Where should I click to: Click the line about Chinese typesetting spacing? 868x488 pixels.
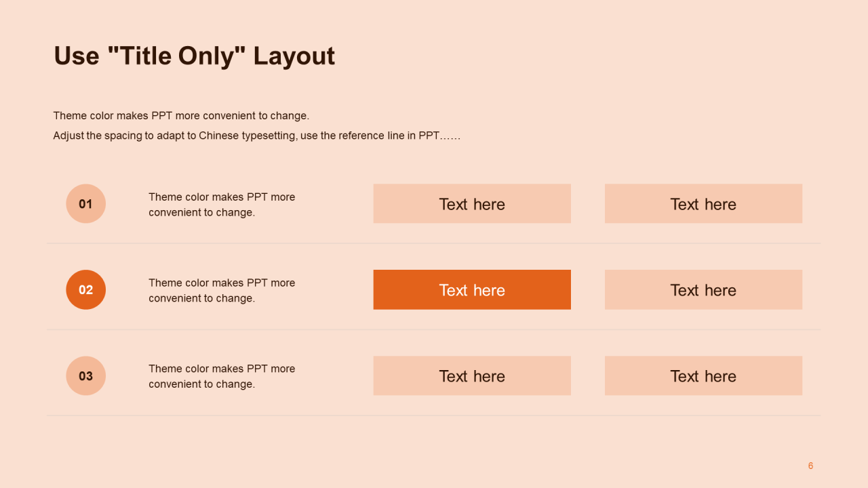tap(257, 136)
